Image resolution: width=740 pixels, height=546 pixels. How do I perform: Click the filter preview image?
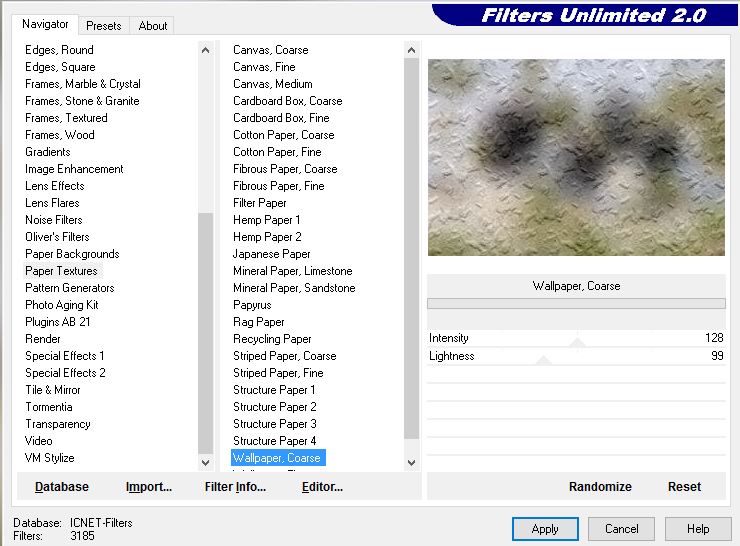pos(576,157)
